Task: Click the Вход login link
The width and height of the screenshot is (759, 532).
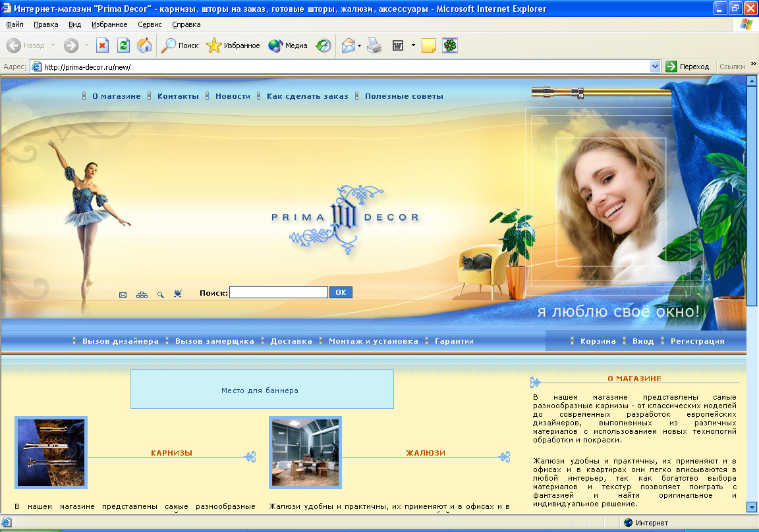Action: 643,341
